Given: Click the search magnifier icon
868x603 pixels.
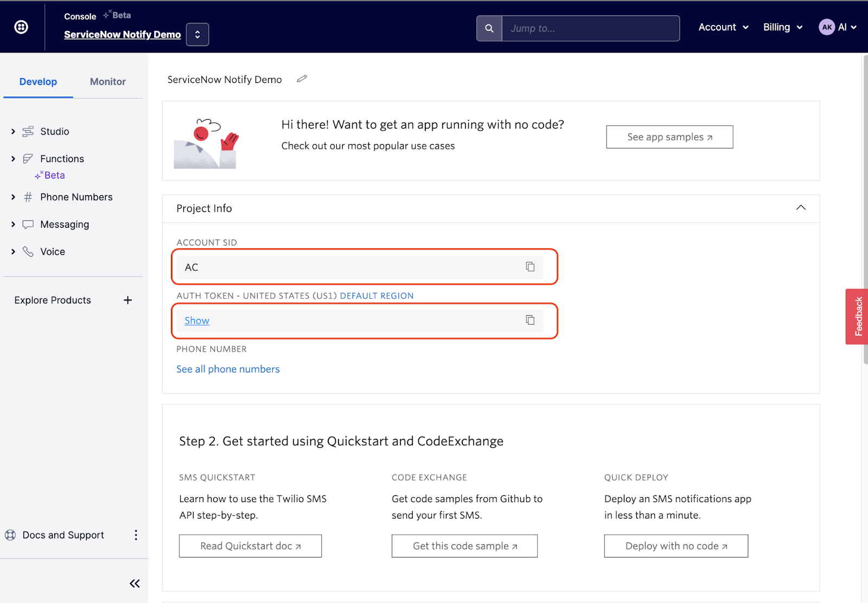Looking at the screenshot, I should (489, 28).
